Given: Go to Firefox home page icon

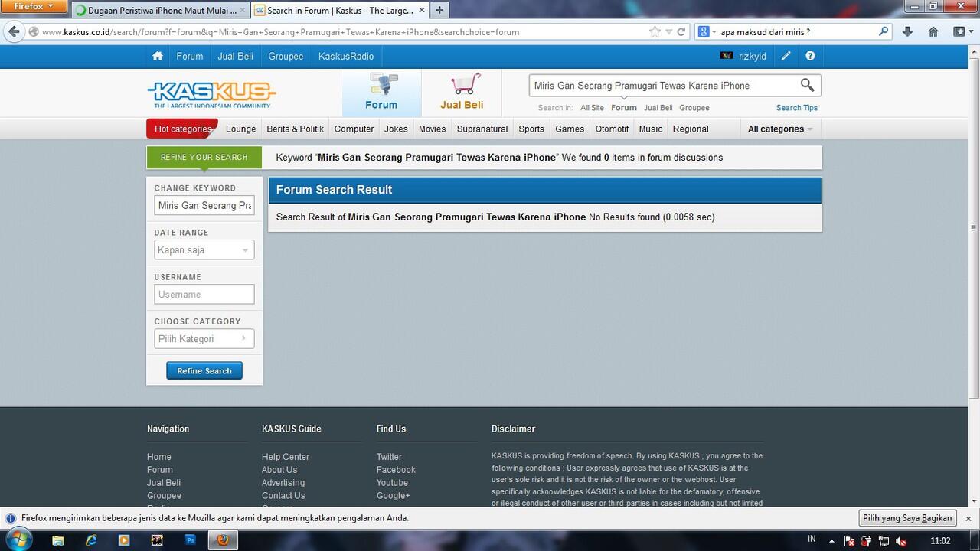Looking at the screenshot, I should click(933, 31).
